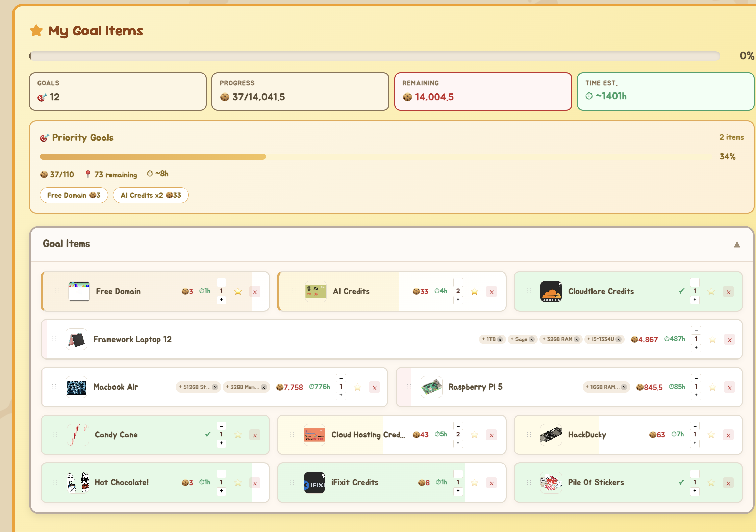The image size is (756, 532).
Task: Click the Remaining cookies stat card
Action: 483,91
